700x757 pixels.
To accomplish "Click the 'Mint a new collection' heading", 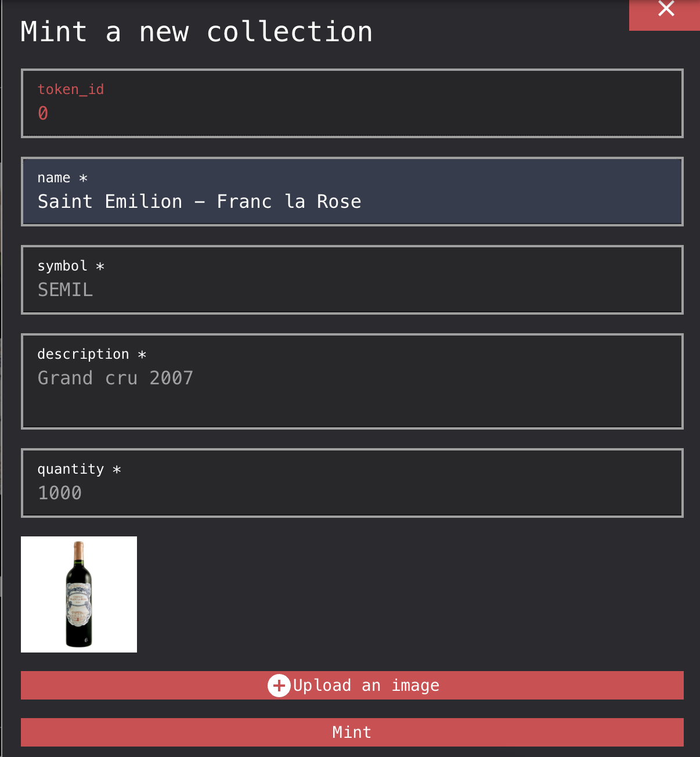I will [x=196, y=32].
